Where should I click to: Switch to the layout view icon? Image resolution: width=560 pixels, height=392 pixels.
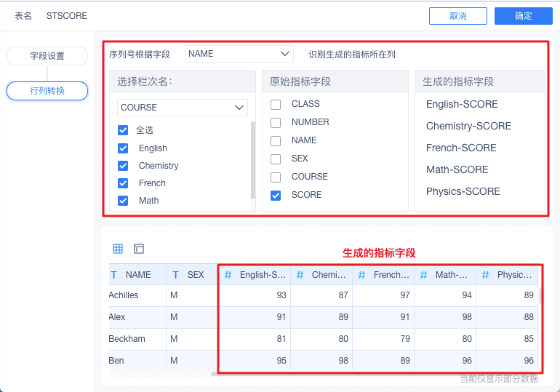point(139,249)
